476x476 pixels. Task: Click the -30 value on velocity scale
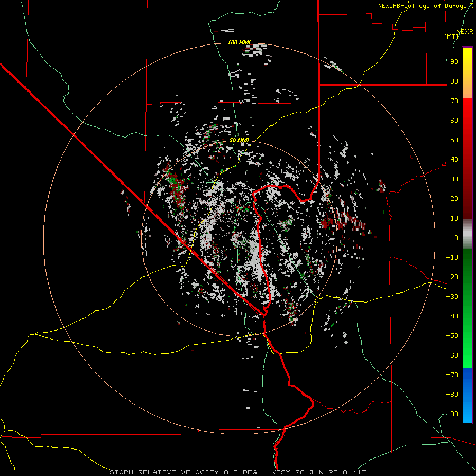pyautogui.click(x=452, y=297)
